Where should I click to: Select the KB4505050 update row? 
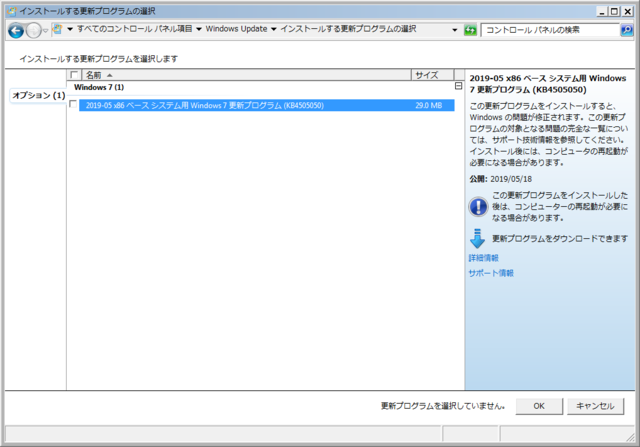click(x=267, y=105)
